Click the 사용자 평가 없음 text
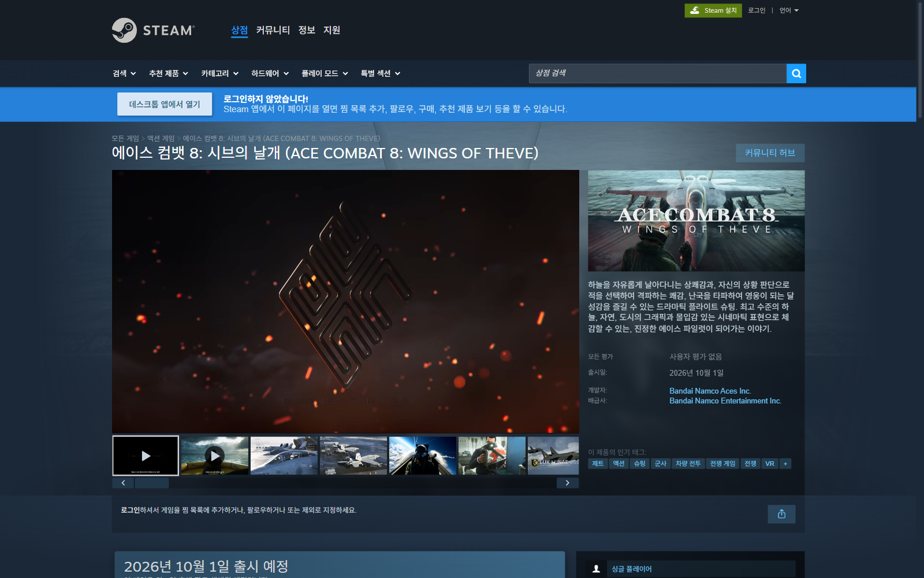The width and height of the screenshot is (924, 578). tap(696, 357)
